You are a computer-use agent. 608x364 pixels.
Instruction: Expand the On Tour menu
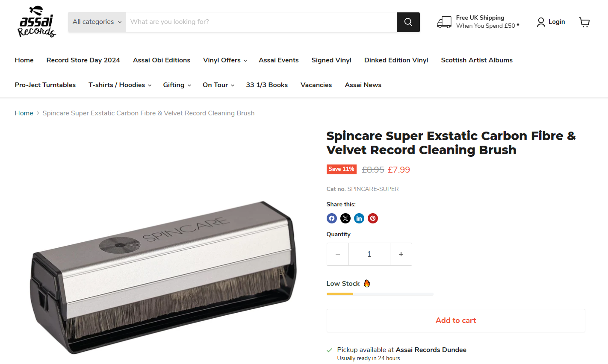(218, 85)
